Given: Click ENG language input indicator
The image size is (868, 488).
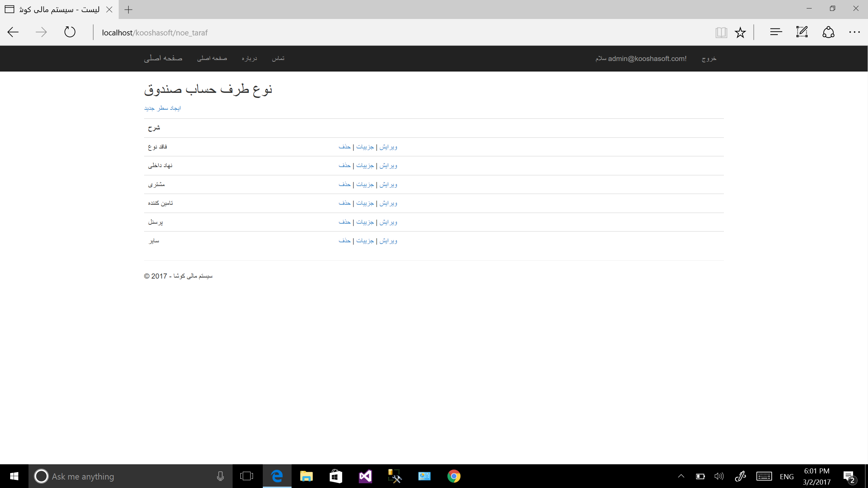Looking at the screenshot, I should pyautogui.click(x=787, y=476).
